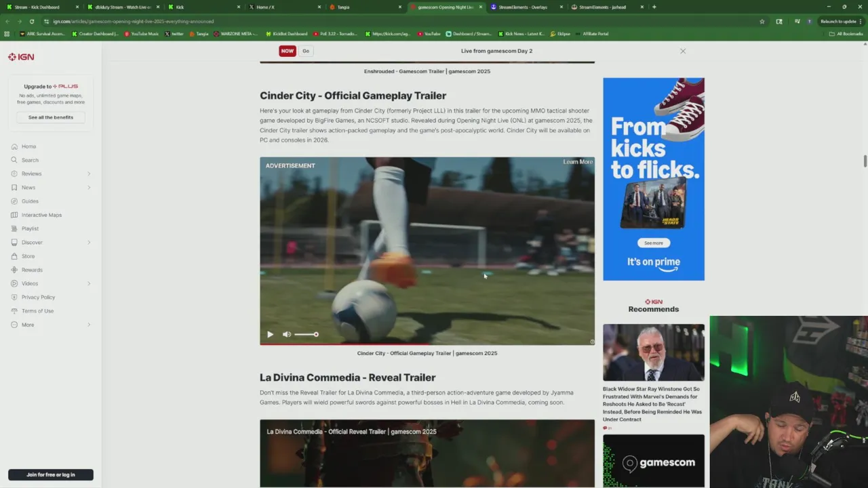Click Learn More on the video ad
Screen dimensions: 868x488
[578, 162]
